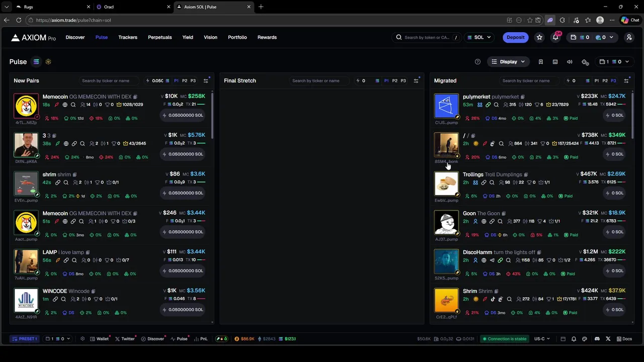Select preset P3 in Final Stretch
Screen dimensions: 644x362
(x=404, y=80)
